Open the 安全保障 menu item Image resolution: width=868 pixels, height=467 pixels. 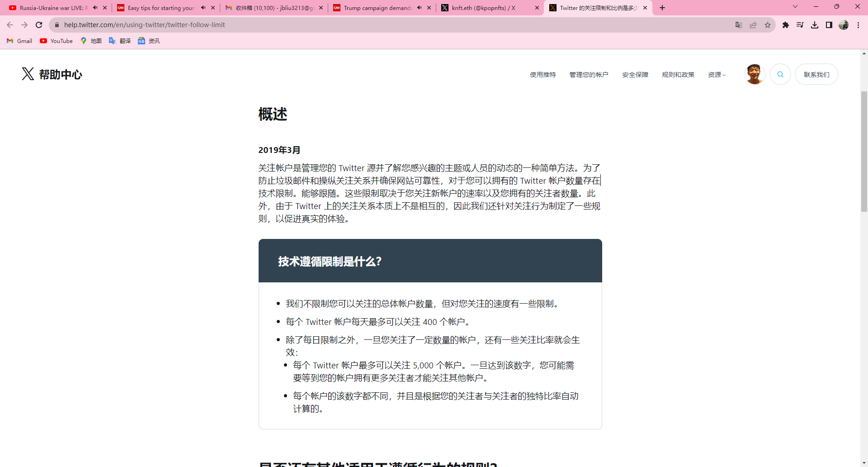[635, 75]
